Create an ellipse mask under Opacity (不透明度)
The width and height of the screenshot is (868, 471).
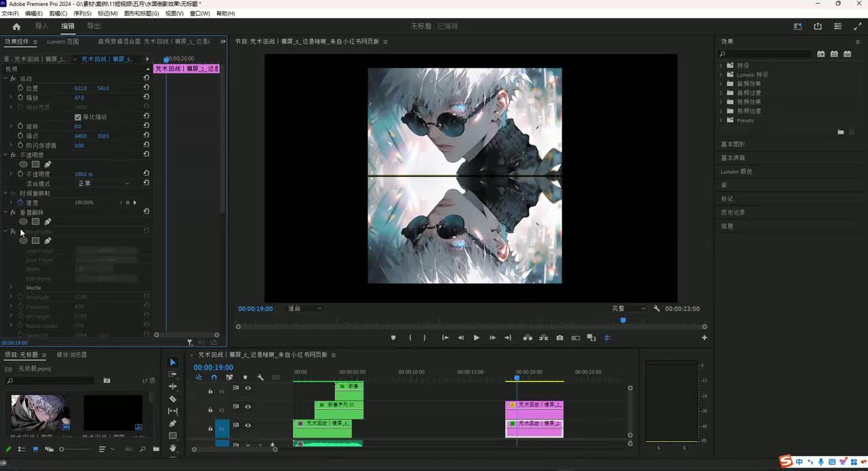(x=23, y=164)
